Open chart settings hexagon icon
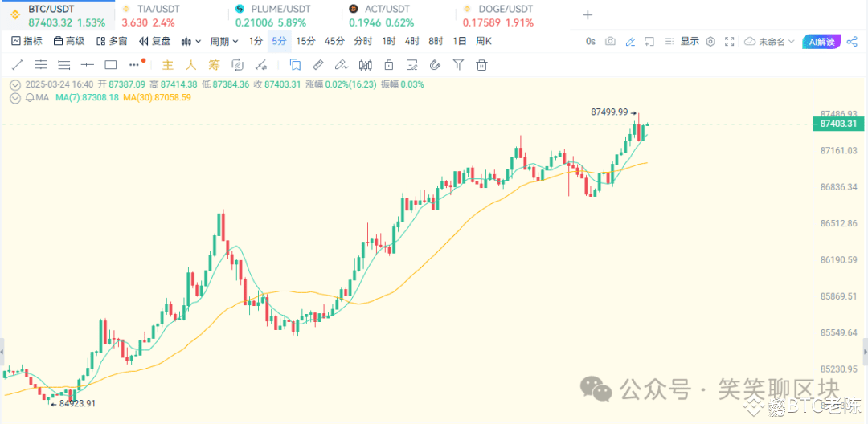868x424 pixels. (710, 42)
